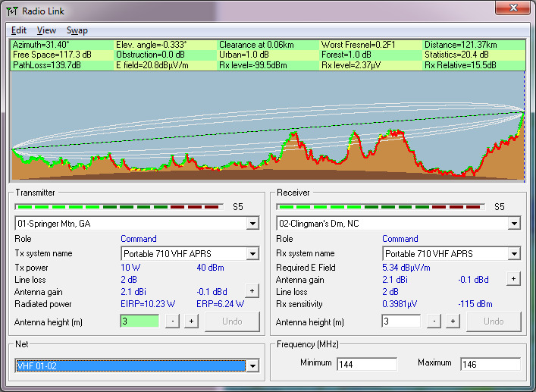Image resolution: width=536 pixels, height=392 pixels.
Task: Click the Urban=1.0 dB value
Action: 244,55
